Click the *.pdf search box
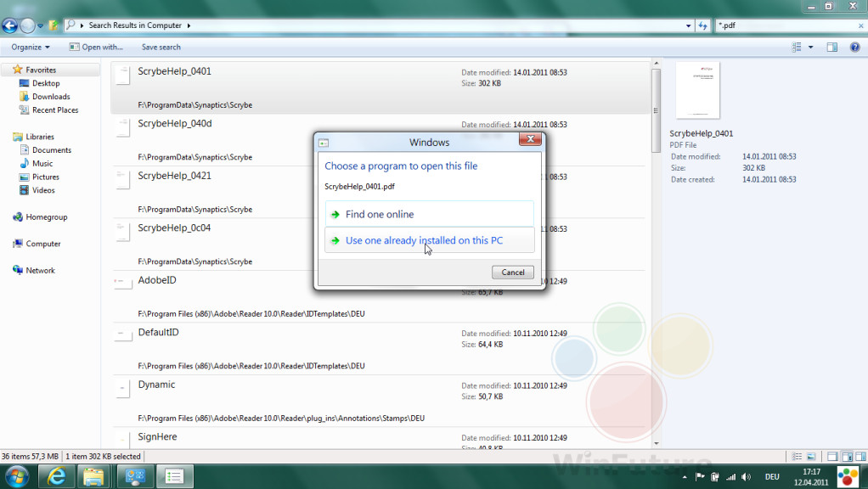This screenshot has width=868, height=489. tap(785, 25)
